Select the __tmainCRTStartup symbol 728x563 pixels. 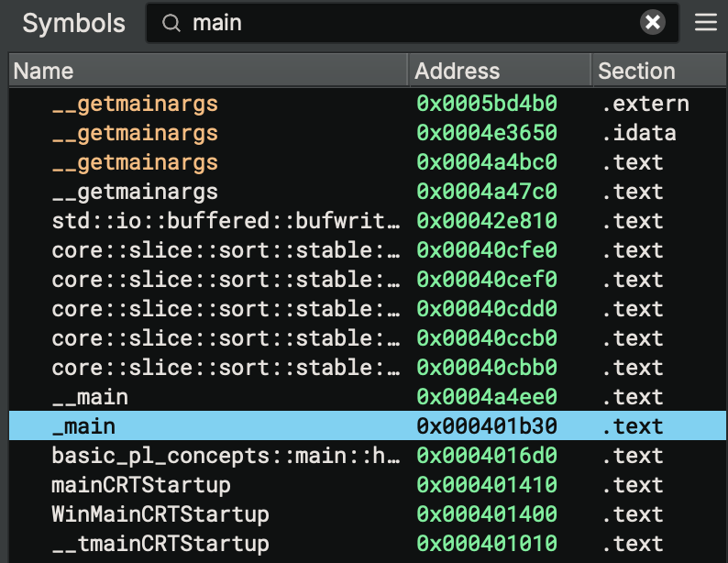point(160,544)
